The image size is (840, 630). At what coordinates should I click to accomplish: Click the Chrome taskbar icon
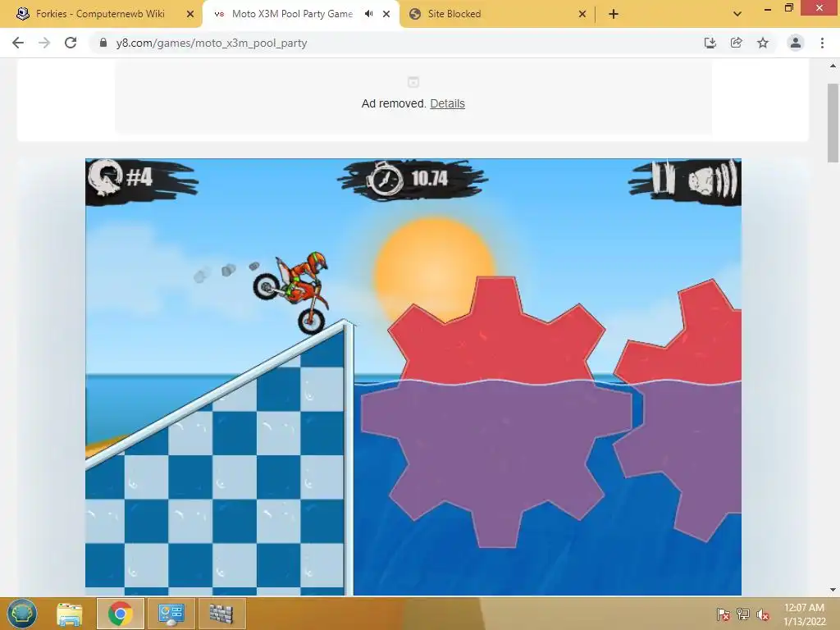tap(121, 614)
